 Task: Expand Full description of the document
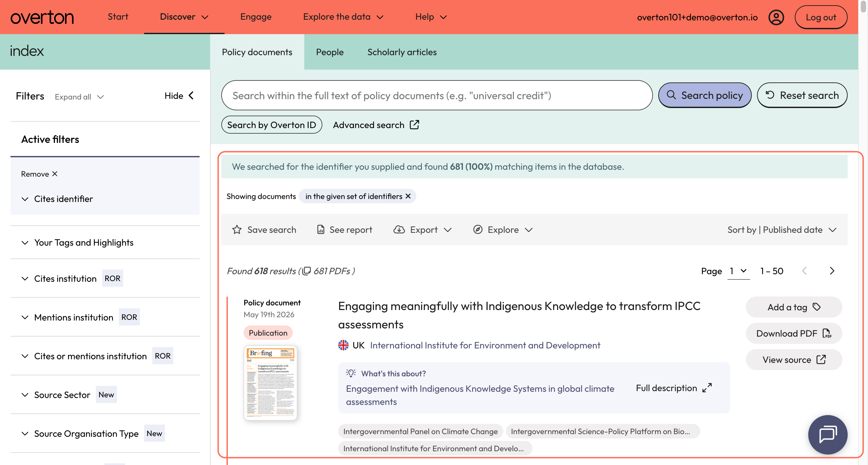674,388
